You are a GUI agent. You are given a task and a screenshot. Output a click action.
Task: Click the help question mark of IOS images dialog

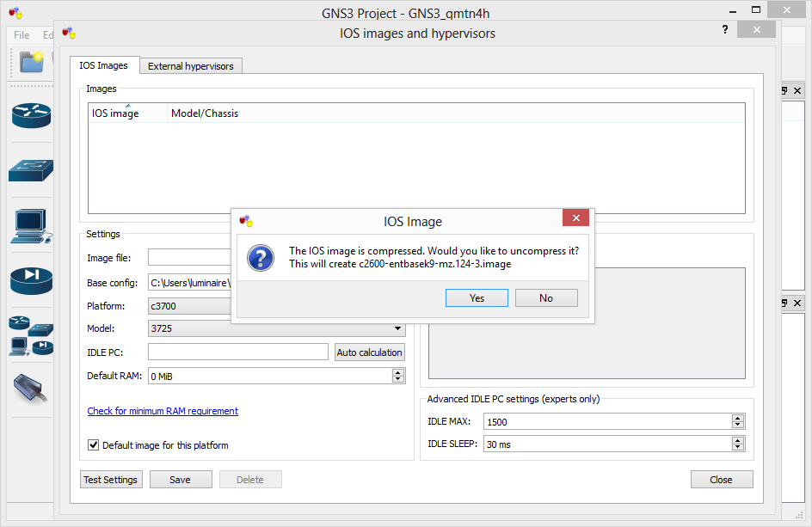coord(725,29)
